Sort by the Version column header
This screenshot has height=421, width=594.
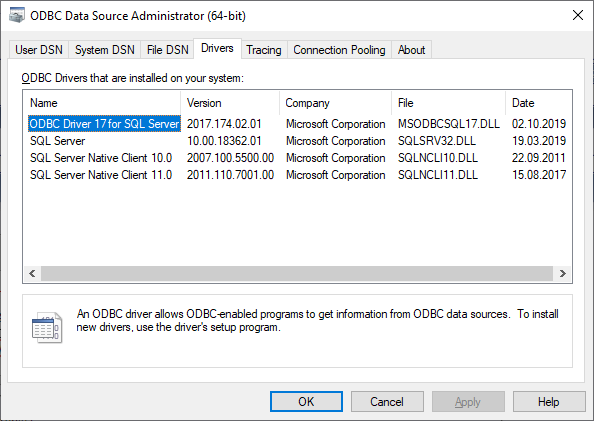click(x=230, y=103)
